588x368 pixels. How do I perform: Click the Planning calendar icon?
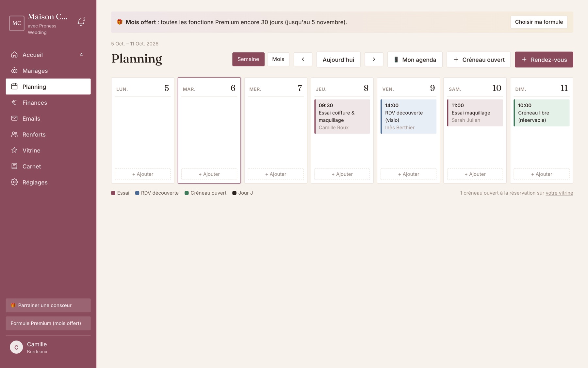14,87
